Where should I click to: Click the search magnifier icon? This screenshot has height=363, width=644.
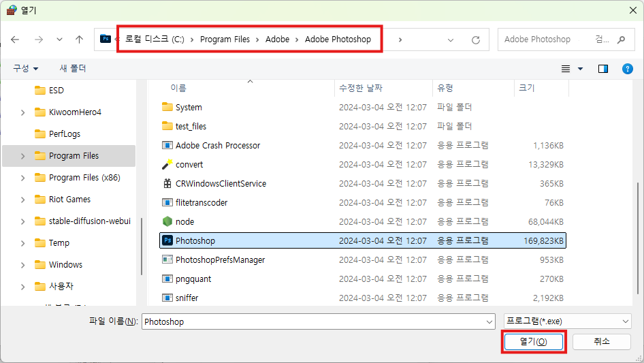(x=622, y=40)
